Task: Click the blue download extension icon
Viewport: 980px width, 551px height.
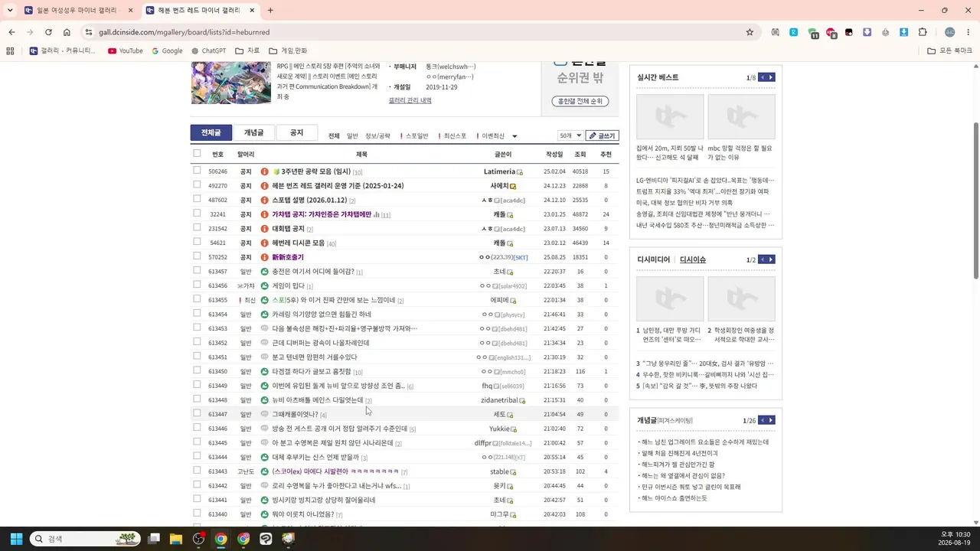Action: coord(904,32)
